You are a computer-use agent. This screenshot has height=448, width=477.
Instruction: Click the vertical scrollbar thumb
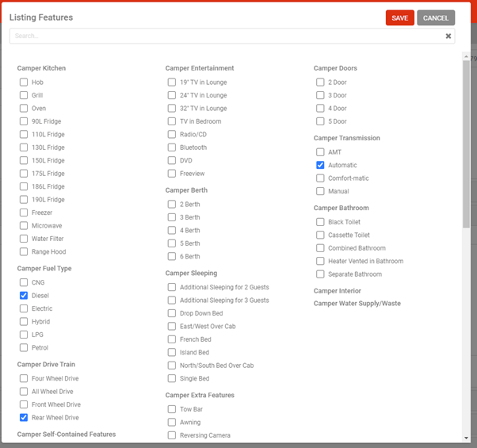click(466, 144)
